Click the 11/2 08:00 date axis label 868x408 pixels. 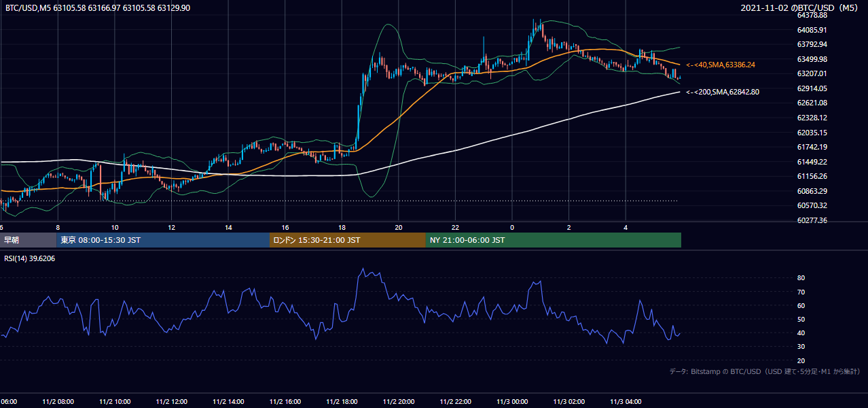pos(58,402)
